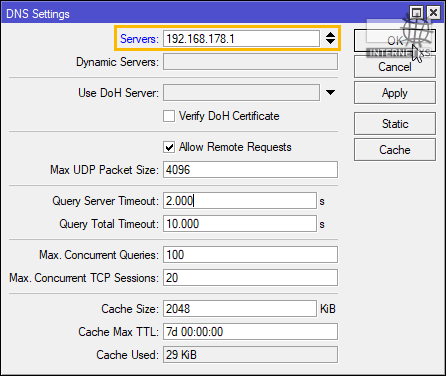Click the Cancel button
Image resolution: width=446 pixels, height=376 pixels.
pyautogui.click(x=395, y=67)
